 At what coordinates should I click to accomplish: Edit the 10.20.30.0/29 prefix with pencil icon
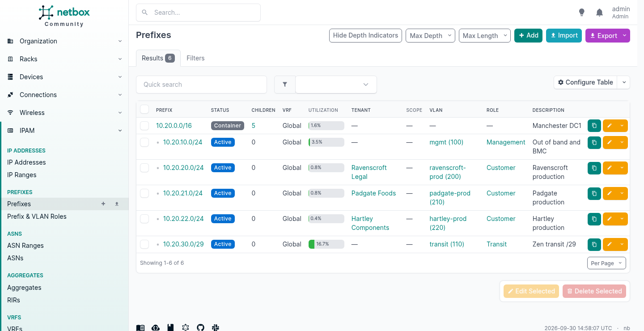(610, 244)
